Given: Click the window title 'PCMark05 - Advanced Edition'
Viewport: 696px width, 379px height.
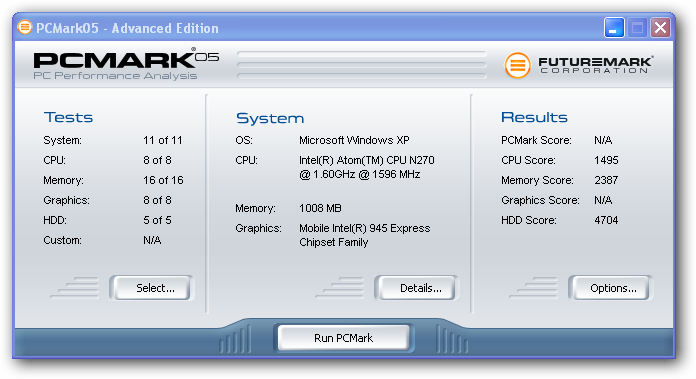Looking at the screenshot, I should click(x=127, y=28).
